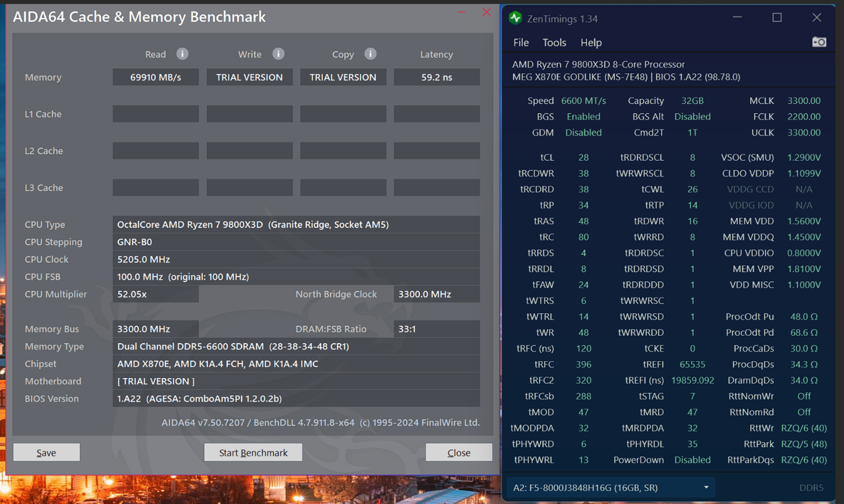Image resolution: width=844 pixels, height=504 pixels.
Task: Minimize the ZenTimings window
Action: tap(737, 17)
